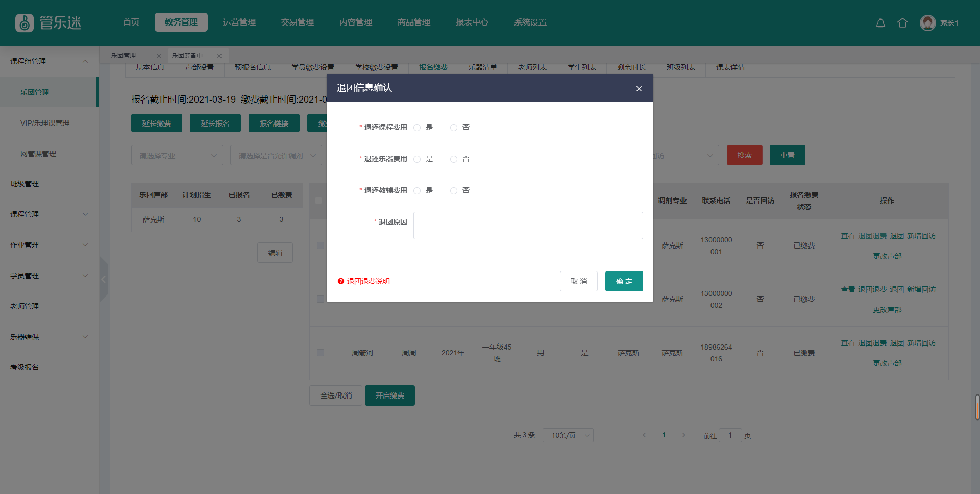Close the 退团信息确认 dialog
The height and width of the screenshot is (494, 980).
(x=639, y=89)
